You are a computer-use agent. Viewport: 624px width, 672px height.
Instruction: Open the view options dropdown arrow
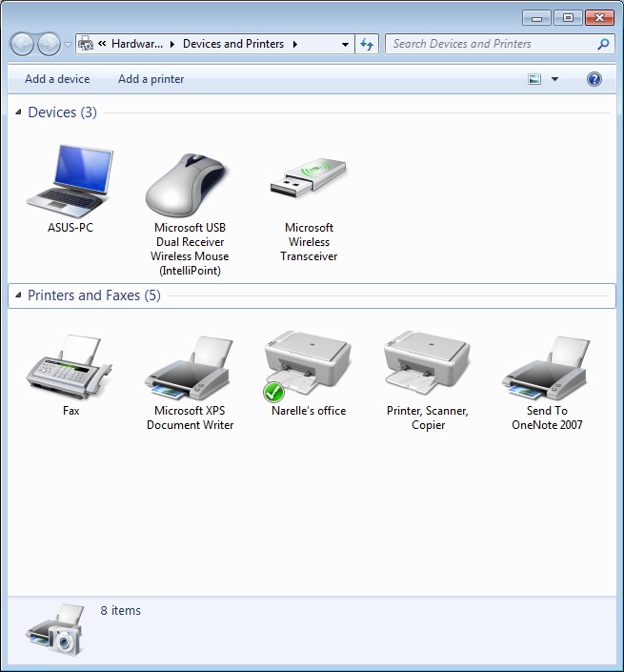[x=554, y=79]
